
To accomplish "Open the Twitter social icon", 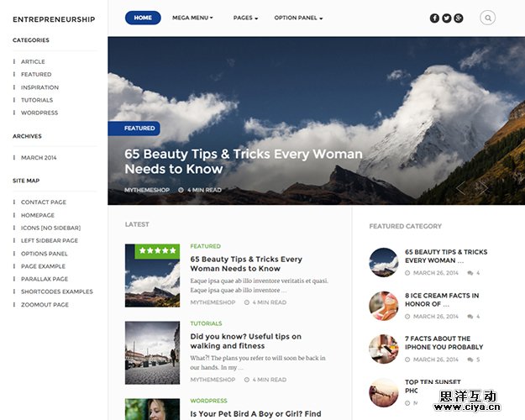I will 446,18.
